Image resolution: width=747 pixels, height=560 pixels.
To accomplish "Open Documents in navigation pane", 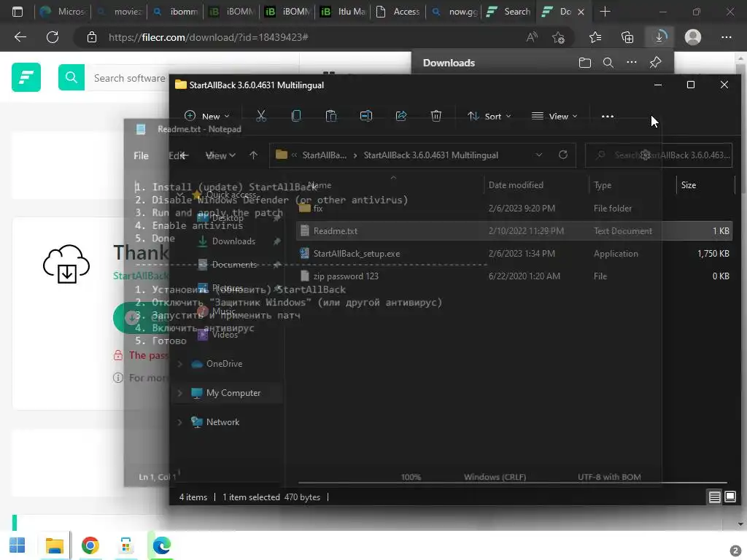I will click(234, 264).
